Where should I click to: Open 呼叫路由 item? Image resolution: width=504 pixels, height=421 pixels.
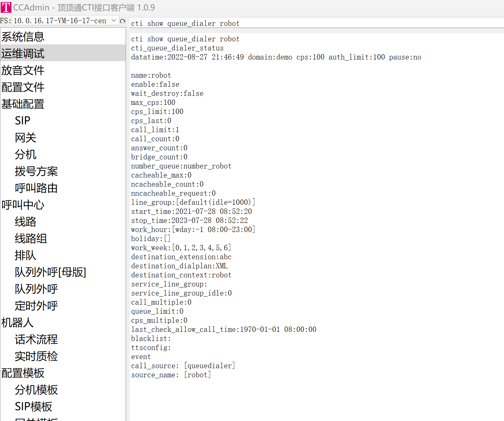coord(36,188)
